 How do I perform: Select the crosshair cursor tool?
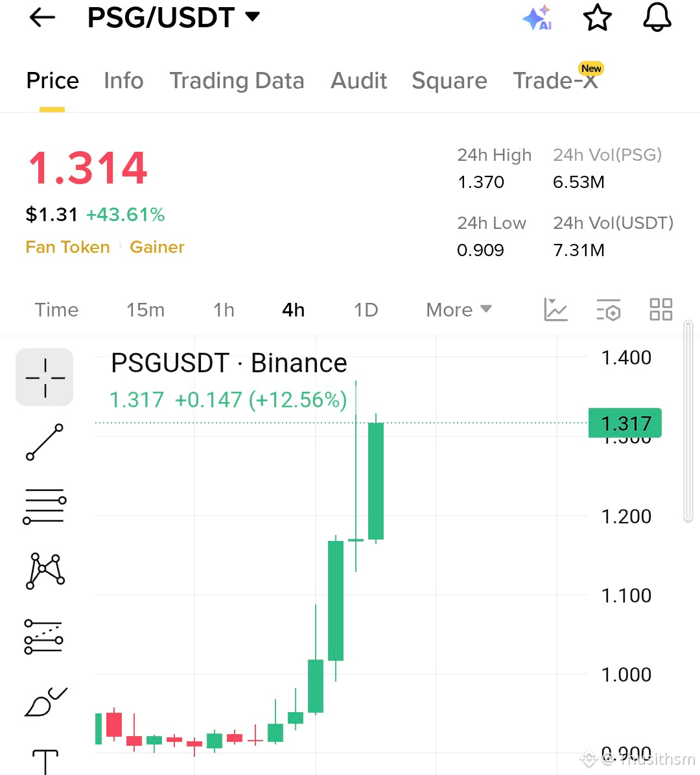[x=45, y=377]
